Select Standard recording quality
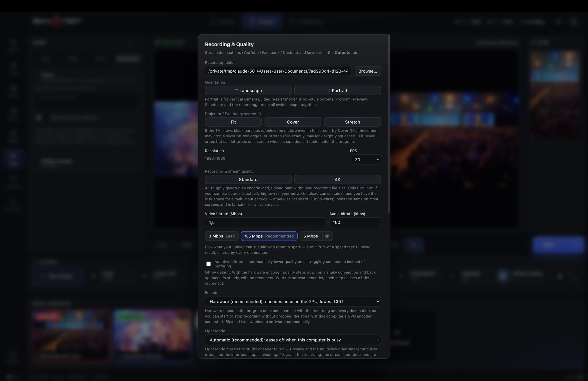Viewport: 588px width, 381px height. (x=248, y=179)
